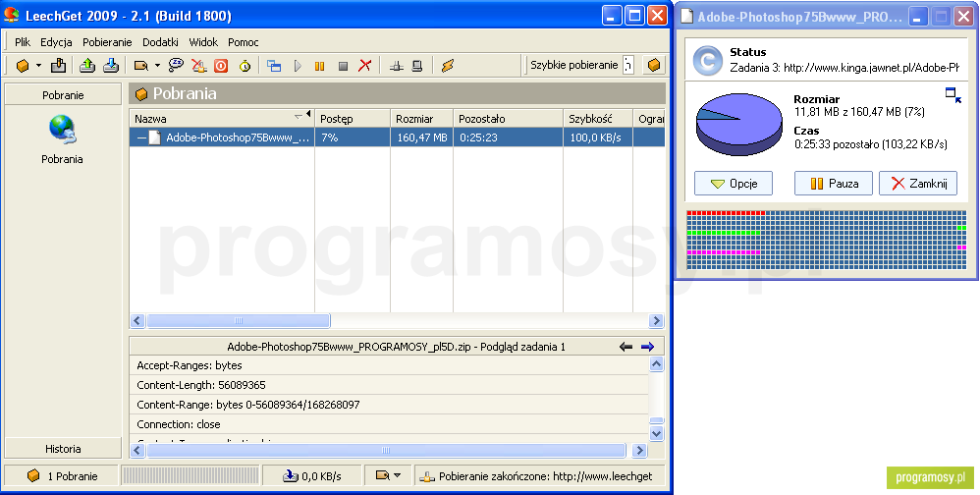This screenshot has height=495, width=980.
Task: Click the Pozostało column header
Action: [x=508, y=118]
